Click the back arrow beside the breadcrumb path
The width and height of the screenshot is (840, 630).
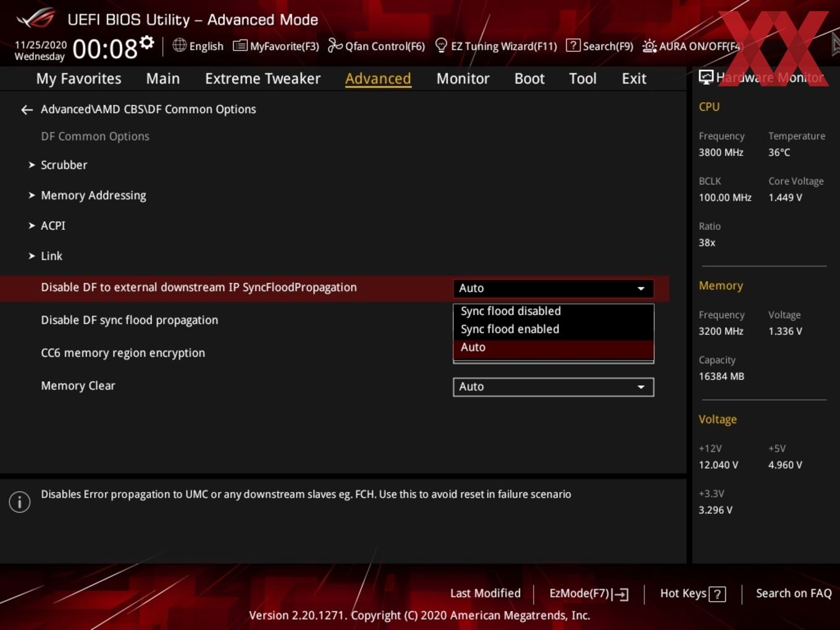click(27, 110)
